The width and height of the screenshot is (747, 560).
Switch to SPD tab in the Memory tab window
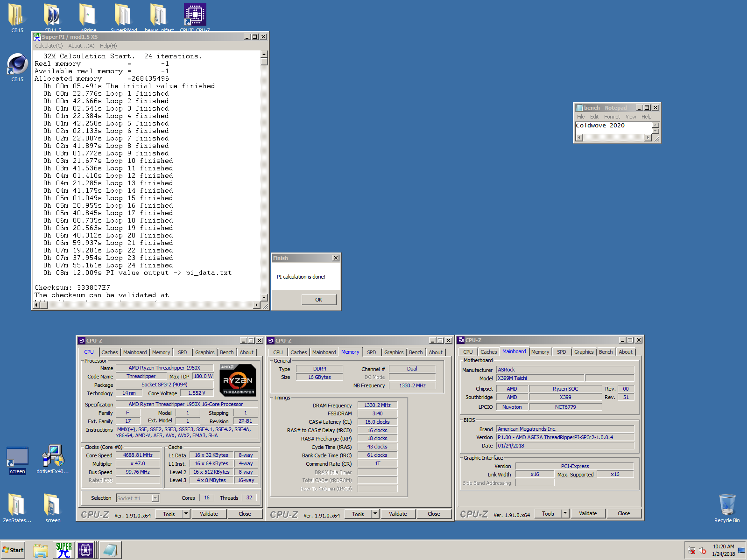[x=372, y=352]
